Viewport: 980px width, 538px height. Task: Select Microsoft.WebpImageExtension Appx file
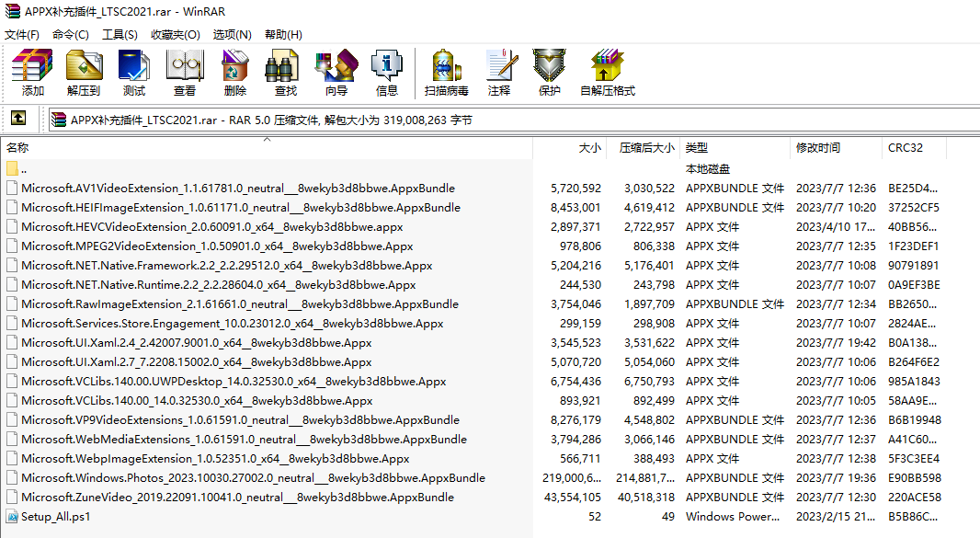(216, 459)
